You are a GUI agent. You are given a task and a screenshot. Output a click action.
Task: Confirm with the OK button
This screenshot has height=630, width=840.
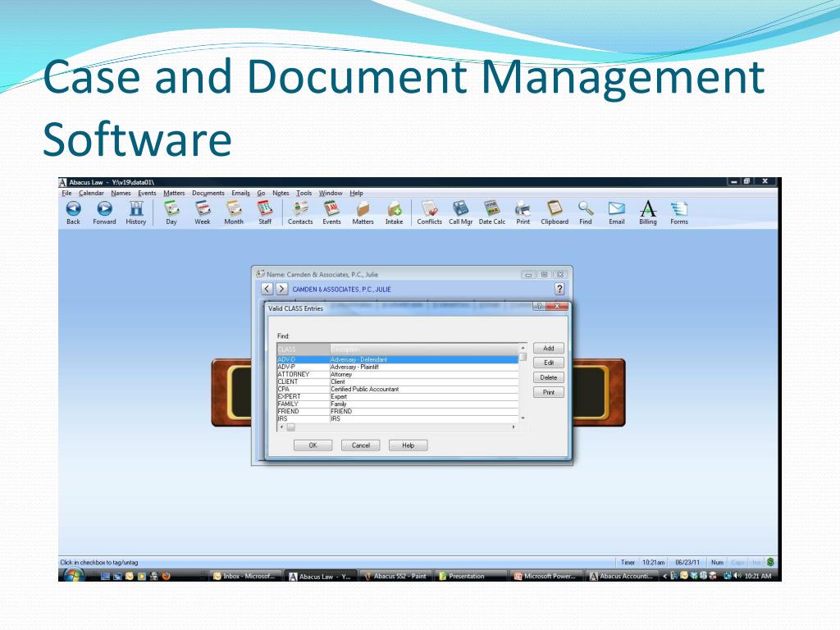(313, 445)
